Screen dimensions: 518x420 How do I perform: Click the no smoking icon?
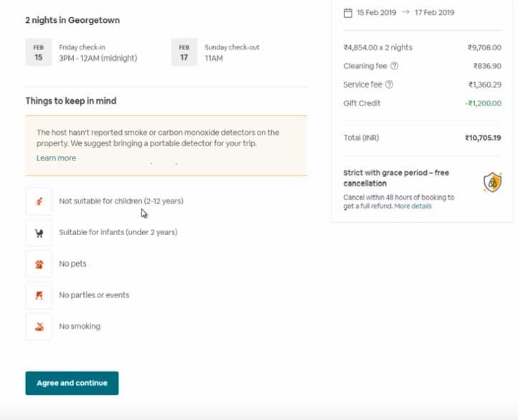click(x=39, y=327)
